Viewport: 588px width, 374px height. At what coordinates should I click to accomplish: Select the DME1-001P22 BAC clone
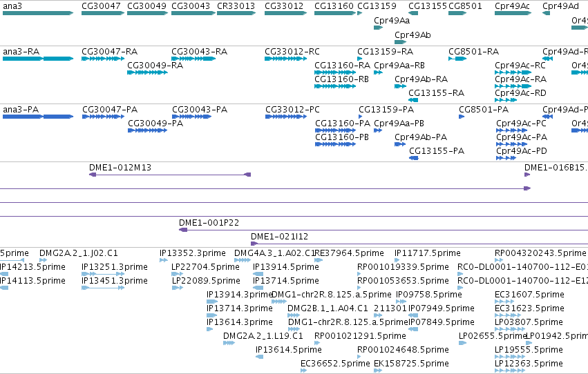coord(383,230)
